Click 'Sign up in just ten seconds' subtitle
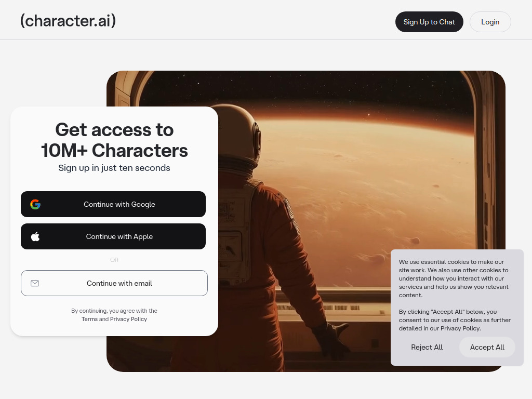Image resolution: width=532 pixels, height=399 pixels. point(114,168)
